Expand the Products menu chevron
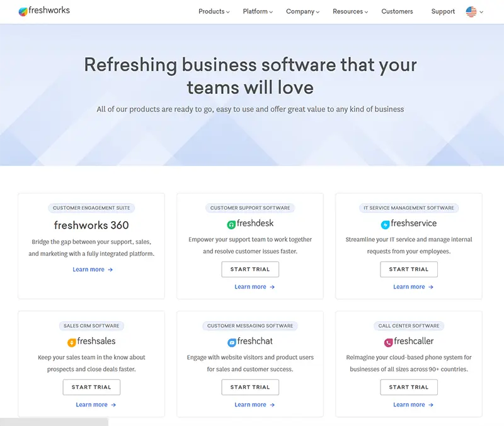 coord(228,12)
